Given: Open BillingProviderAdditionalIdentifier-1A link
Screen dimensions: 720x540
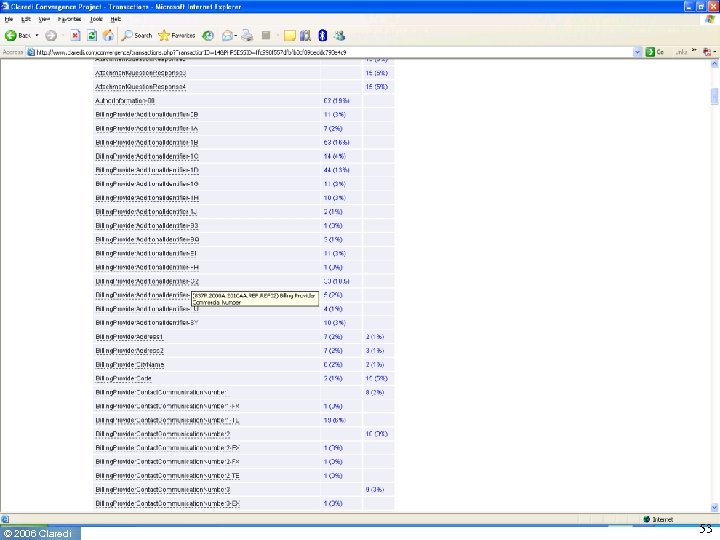Looking at the screenshot, I should click(x=146, y=129).
